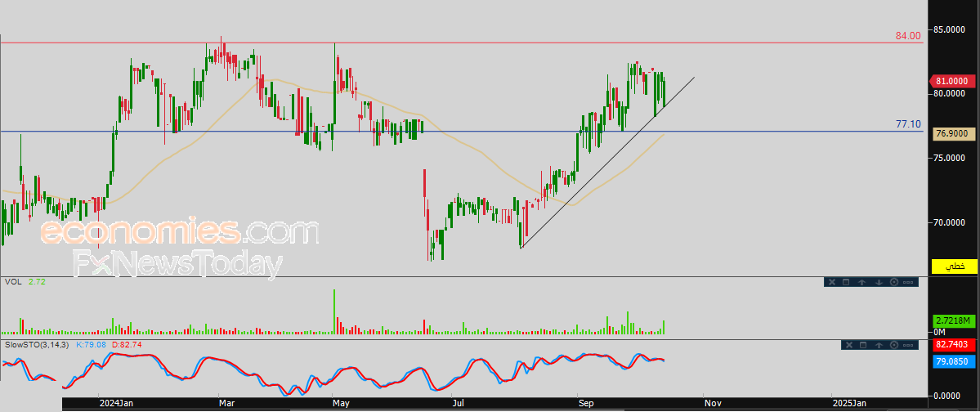Open VOL panel settings gear
980x412 pixels.
(x=893, y=282)
